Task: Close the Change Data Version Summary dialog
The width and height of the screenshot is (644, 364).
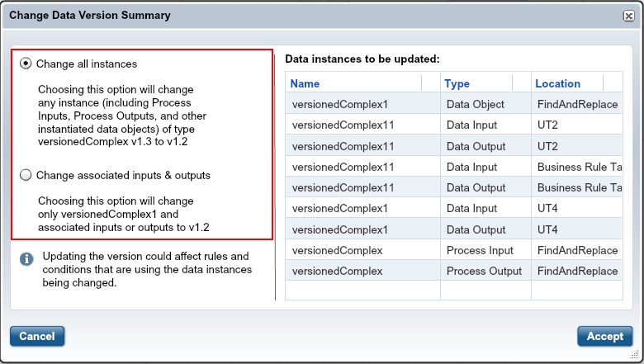Action: [x=628, y=16]
